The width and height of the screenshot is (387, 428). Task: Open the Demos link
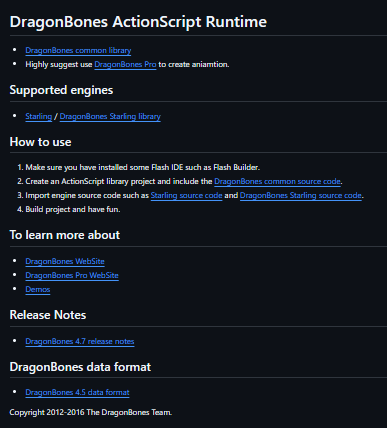(x=38, y=289)
